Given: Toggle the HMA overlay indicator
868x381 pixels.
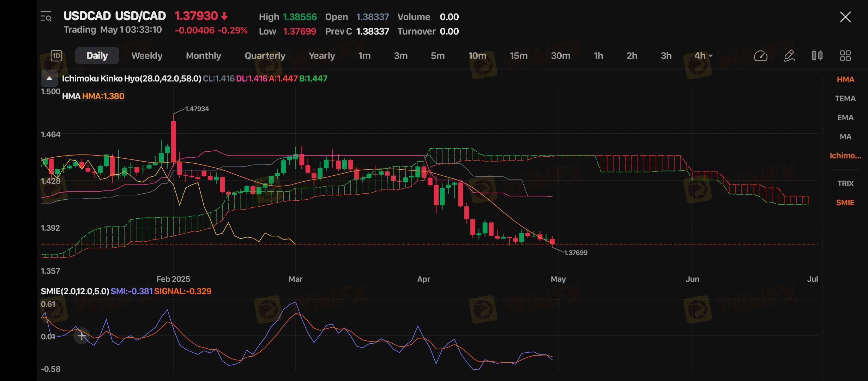Looking at the screenshot, I should coord(845,79).
